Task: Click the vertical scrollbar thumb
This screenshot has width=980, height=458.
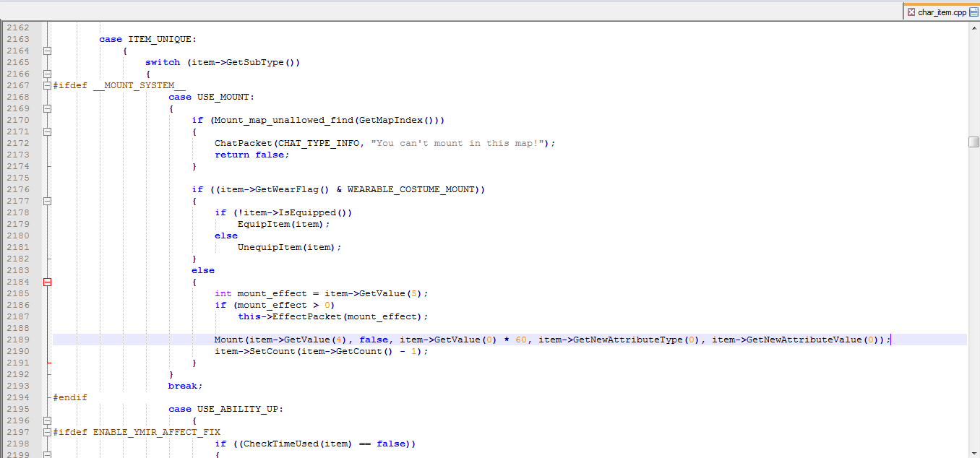Action: coord(973,142)
